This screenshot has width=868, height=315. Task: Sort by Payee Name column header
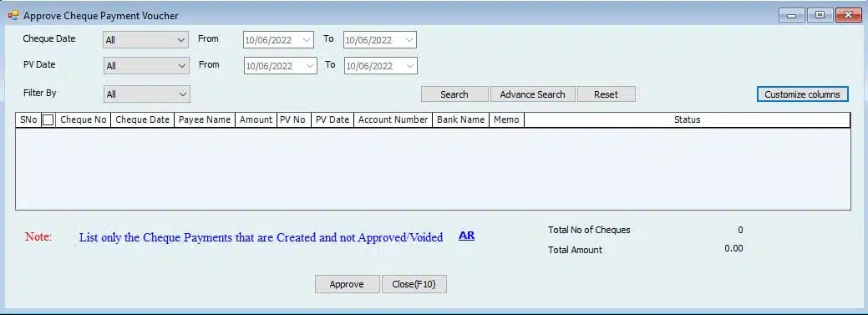point(205,119)
